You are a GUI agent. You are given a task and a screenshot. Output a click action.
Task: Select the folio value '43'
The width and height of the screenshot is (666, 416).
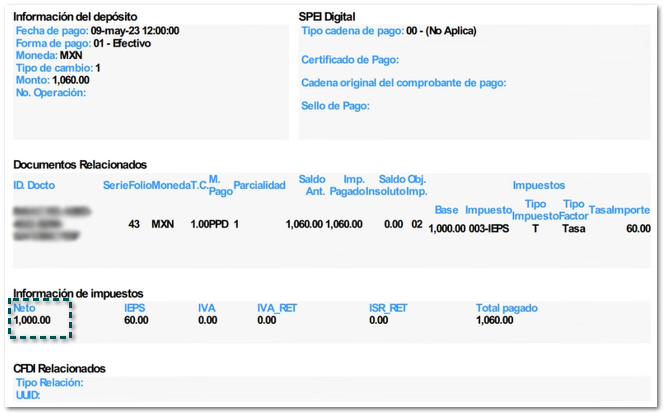pos(134,224)
